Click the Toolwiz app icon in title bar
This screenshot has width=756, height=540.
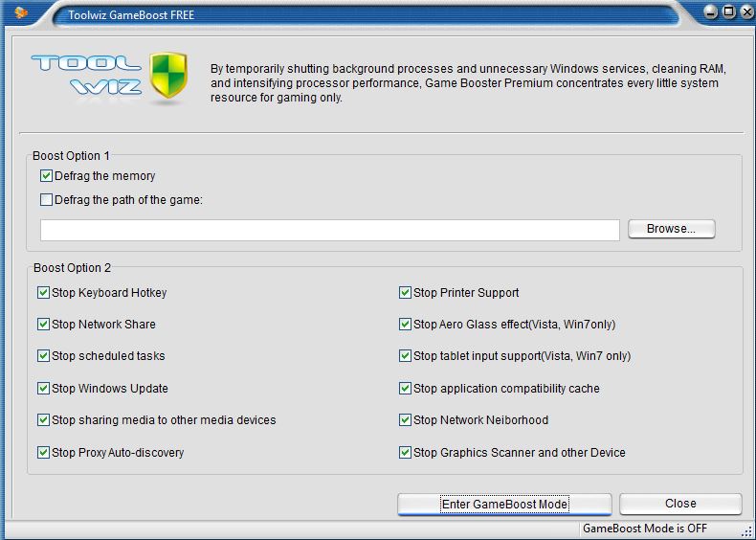click(x=21, y=13)
